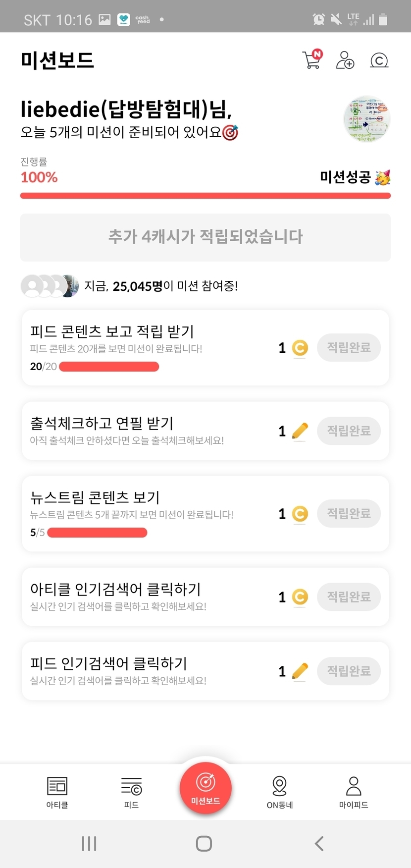Switch to the 피드 tab
Screen dimensions: 411x868
tap(131, 791)
